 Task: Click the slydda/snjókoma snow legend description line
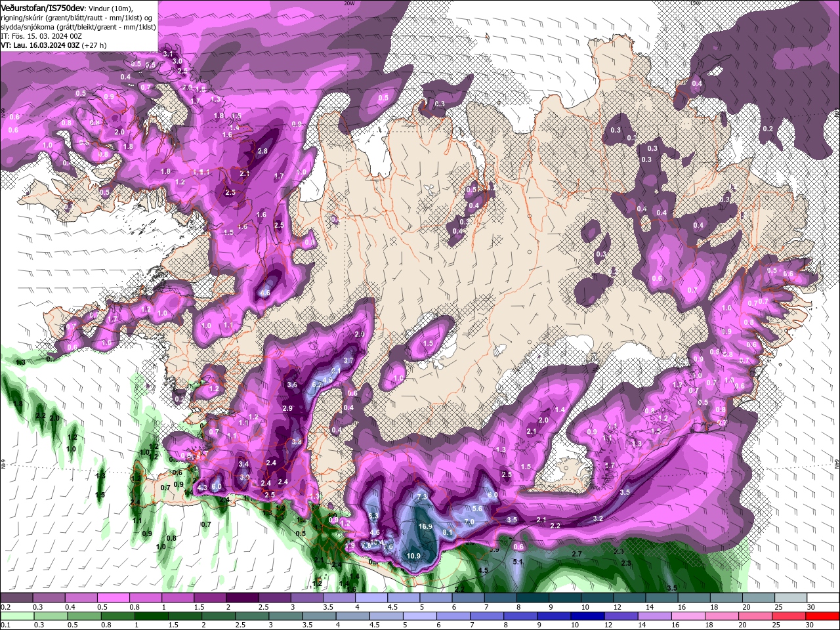[78, 27]
